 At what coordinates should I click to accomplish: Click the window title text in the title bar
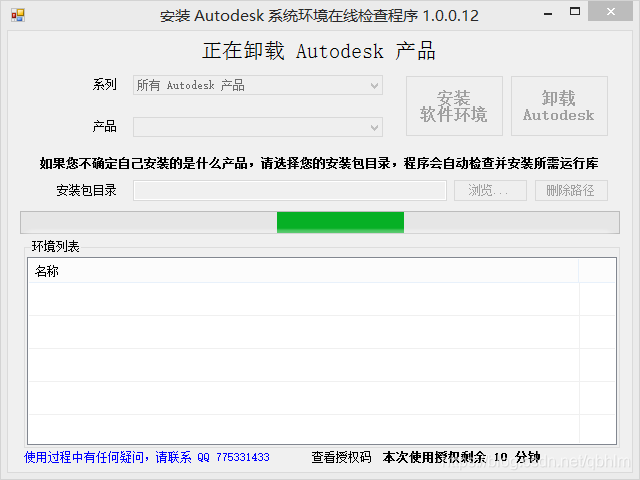[x=320, y=15]
